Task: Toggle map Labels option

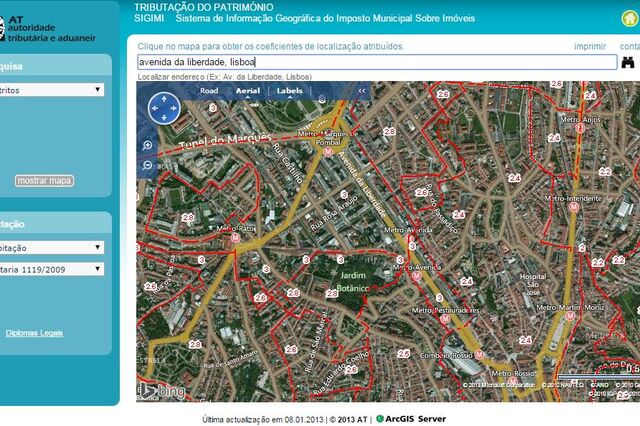Action: pos(289,91)
